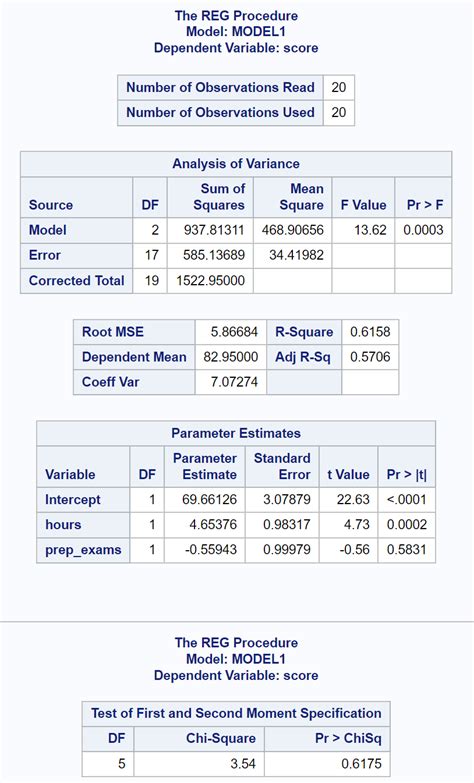Click the Root MSE value 5.86684
The height and width of the screenshot is (783, 474).
[x=234, y=332]
